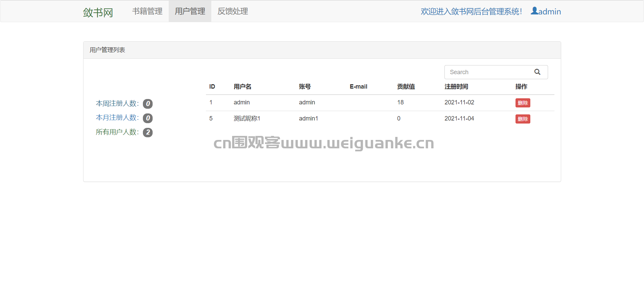
Task: Click 本月注册人数 link
Action: (x=117, y=117)
